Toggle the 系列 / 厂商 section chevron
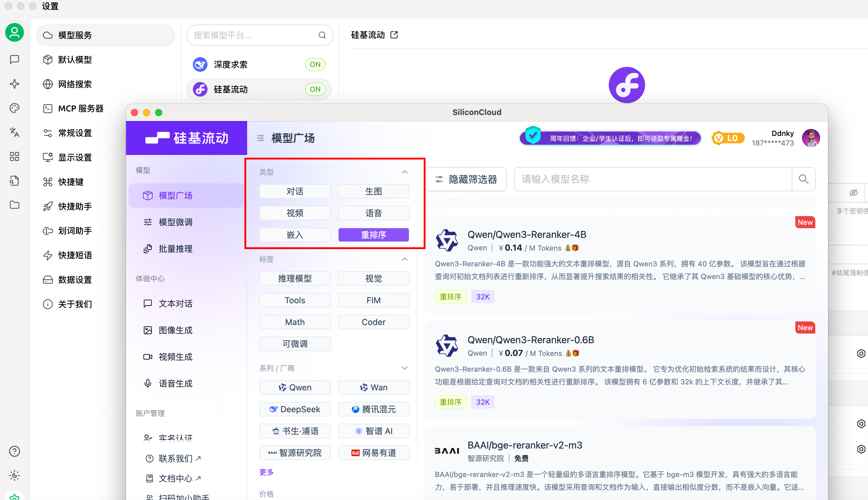Screen dimensions: 868x500 404,368
